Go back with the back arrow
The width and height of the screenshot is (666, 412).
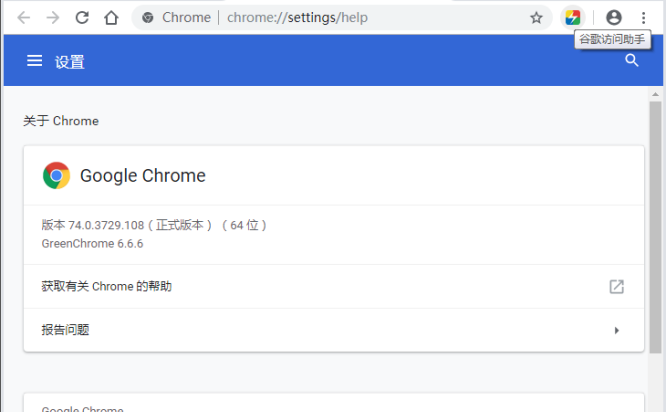point(24,18)
